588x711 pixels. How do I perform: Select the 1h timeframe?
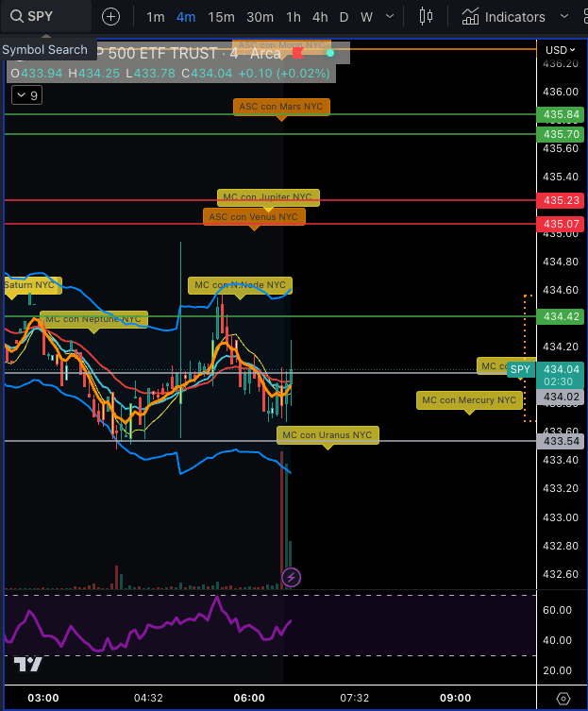coord(294,17)
